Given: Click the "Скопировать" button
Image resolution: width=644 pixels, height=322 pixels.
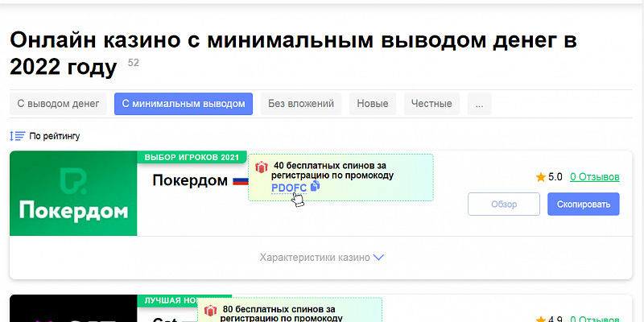Looking at the screenshot, I should coord(583,204).
